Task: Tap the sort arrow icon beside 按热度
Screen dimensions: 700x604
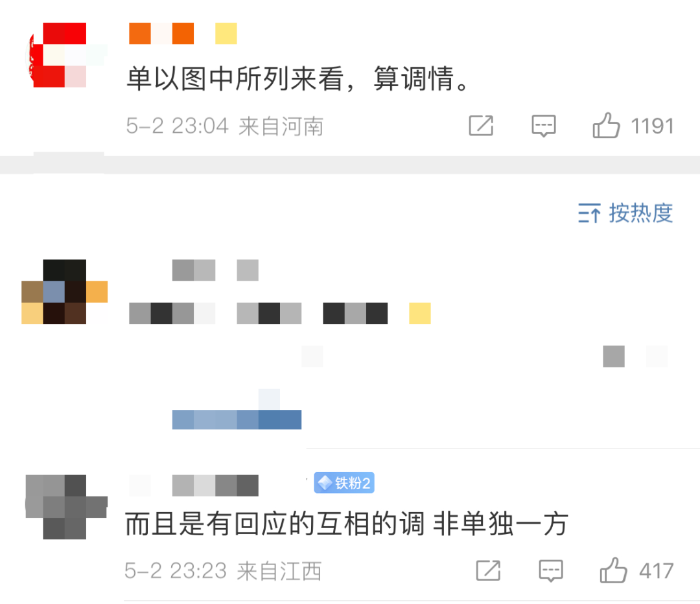Action: click(x=589, y=213)
